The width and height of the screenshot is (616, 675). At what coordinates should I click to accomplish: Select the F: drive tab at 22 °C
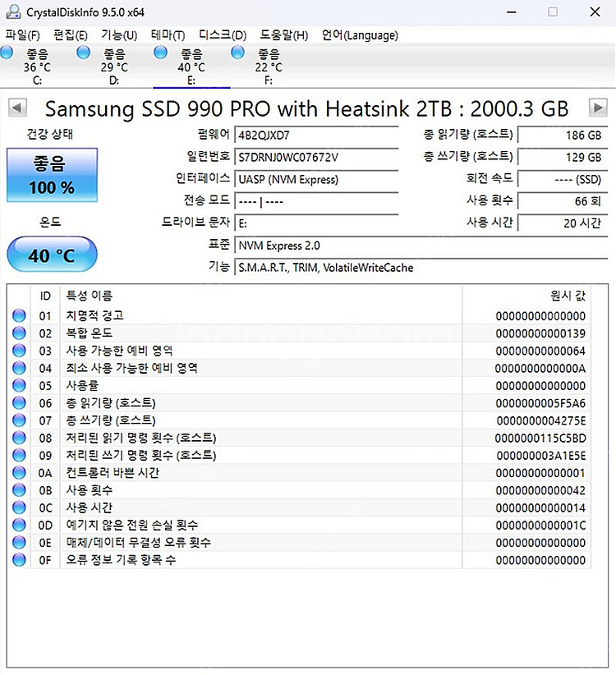click(x=269, y=67)
